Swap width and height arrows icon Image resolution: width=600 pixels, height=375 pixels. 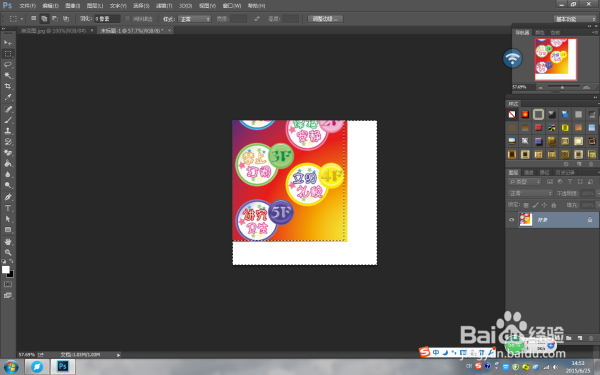pyautogui.click(x=257, y=19)
